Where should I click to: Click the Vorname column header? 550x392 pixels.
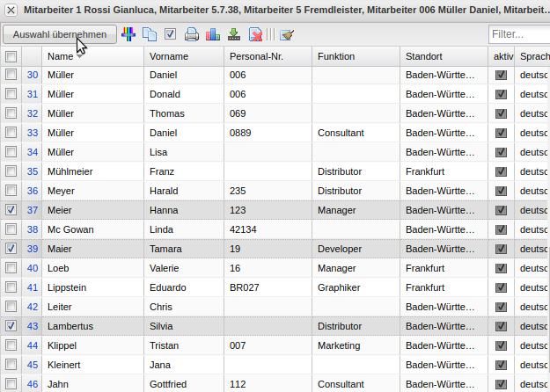click(x=169, y=56)
